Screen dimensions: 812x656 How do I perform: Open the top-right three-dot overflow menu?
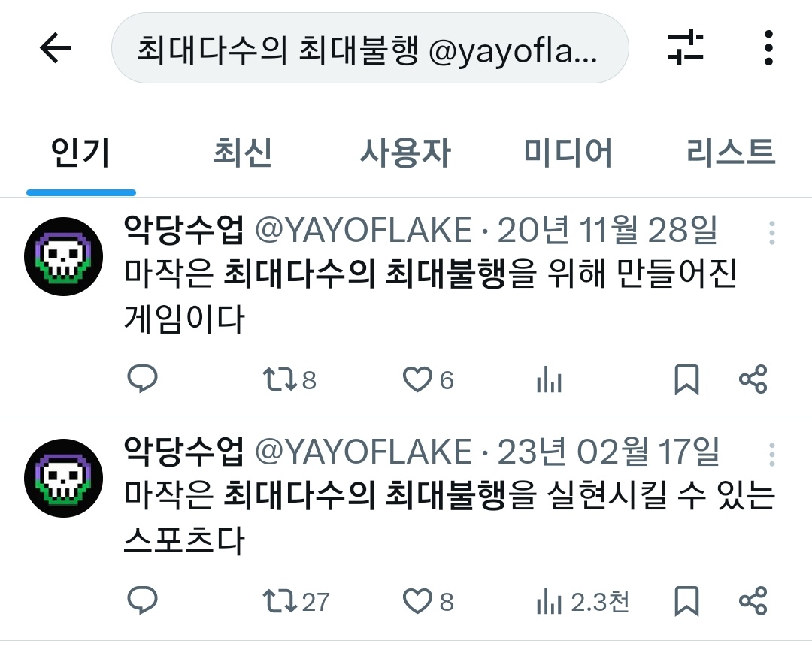(x=768, y=47)
